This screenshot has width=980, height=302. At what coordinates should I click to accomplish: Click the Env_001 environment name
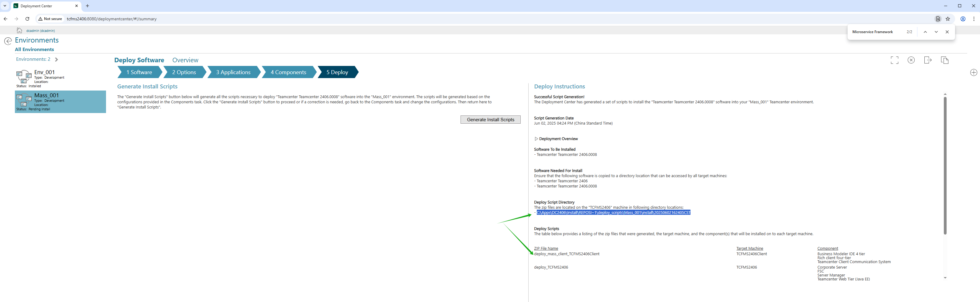pyautogui.click(x=45, y=72)
